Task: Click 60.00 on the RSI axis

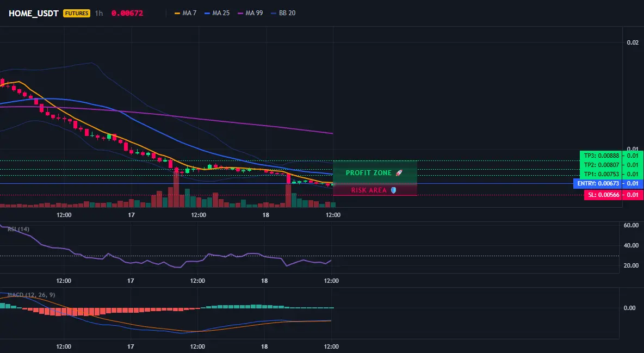Action: pyautogui.click(x=631, y=225)
